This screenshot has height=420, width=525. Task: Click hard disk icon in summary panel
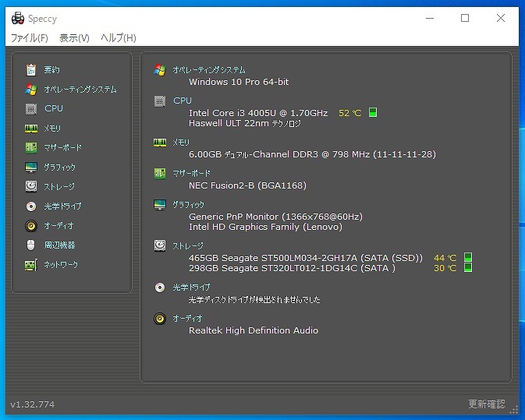coord(160,245)
